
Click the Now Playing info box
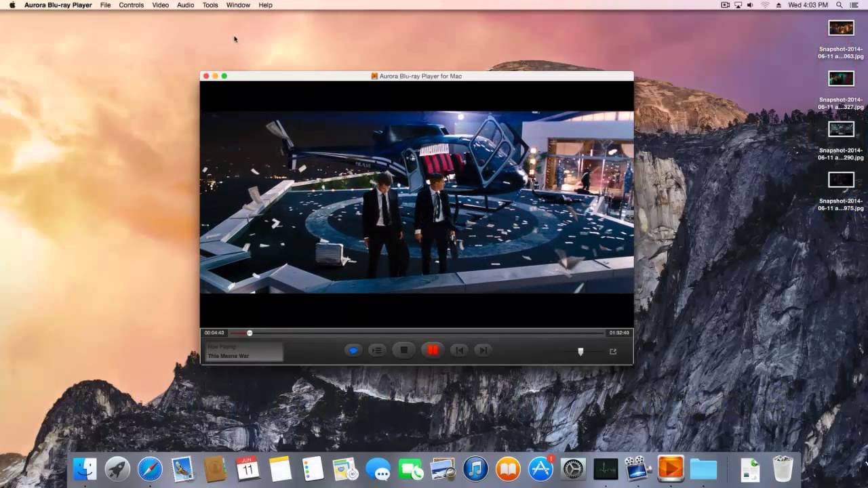(x=244, y=351)
